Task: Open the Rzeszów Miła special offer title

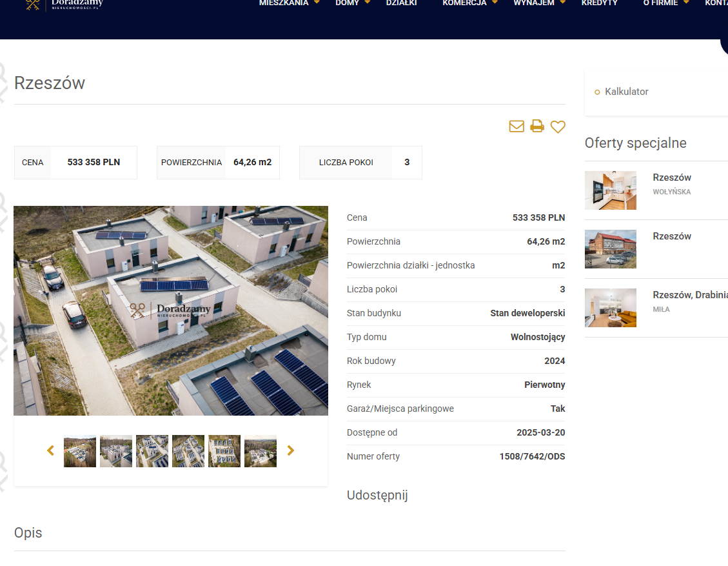Action: pyautogui.click(x=690, y=295)
